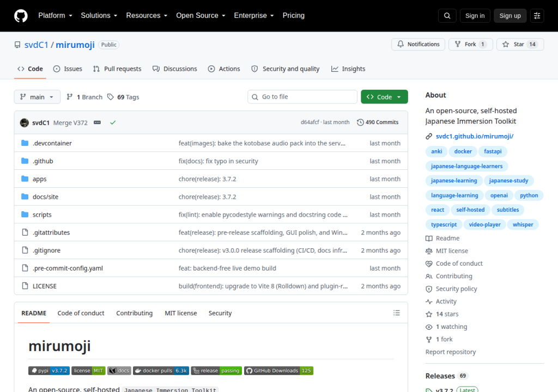The width and height of the screenshot is (558, 392).
Task: Open the .pre-commit-config.yaml file
Action: click(x=68, y=268)
